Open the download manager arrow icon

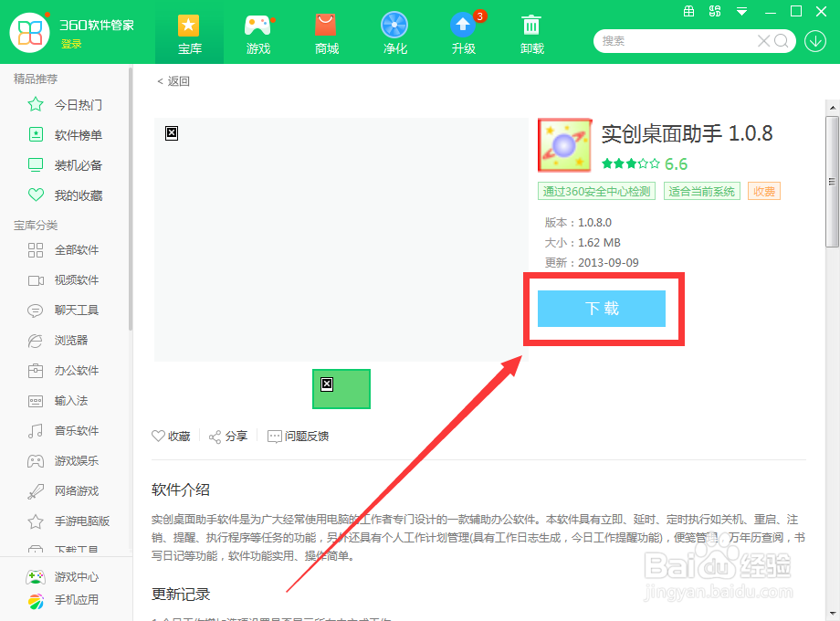tap(814, 41)
